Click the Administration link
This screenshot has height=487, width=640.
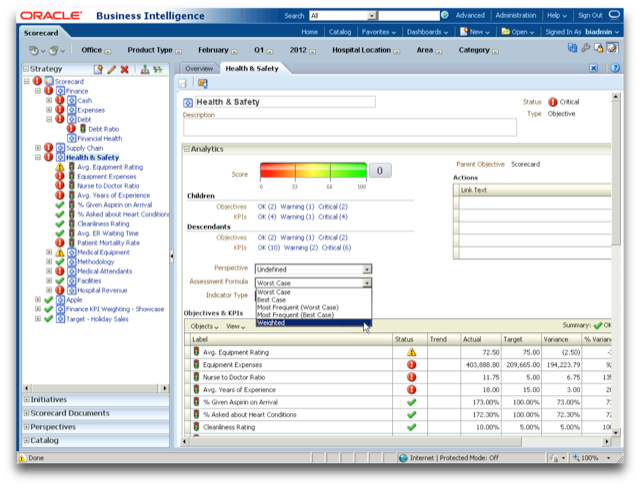516,16
